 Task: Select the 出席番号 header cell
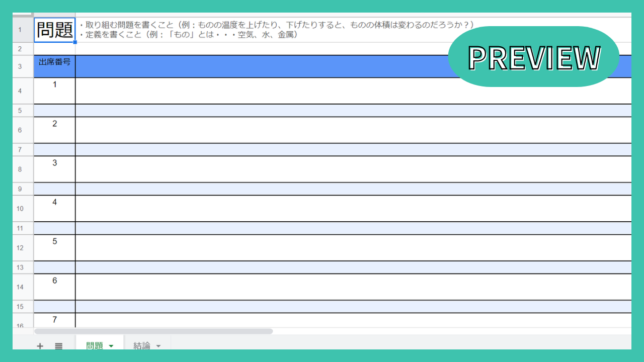pos(55,66)
